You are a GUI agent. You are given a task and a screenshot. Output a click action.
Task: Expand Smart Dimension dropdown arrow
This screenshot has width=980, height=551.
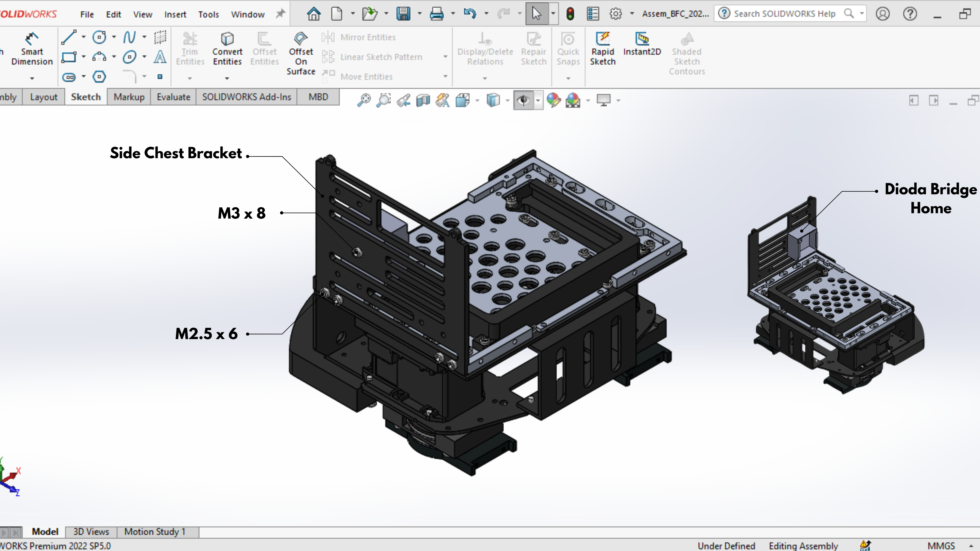(x=32, y=78)
